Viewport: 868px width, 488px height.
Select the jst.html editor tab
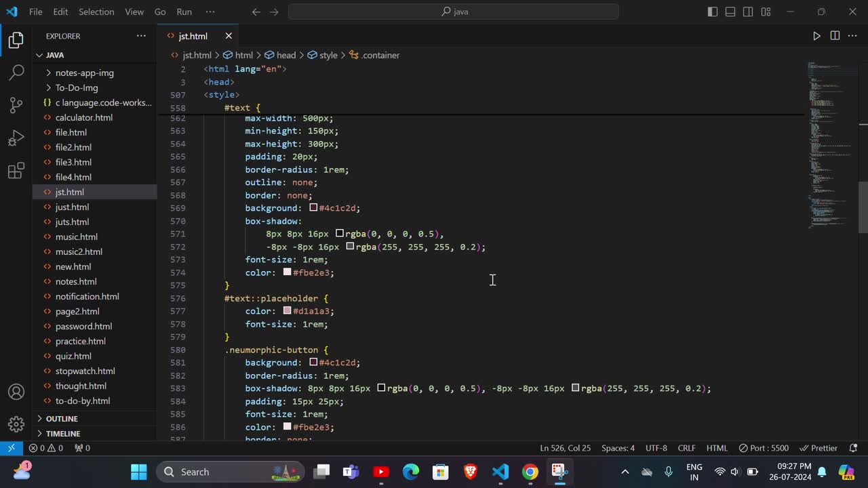pos(193,36)
